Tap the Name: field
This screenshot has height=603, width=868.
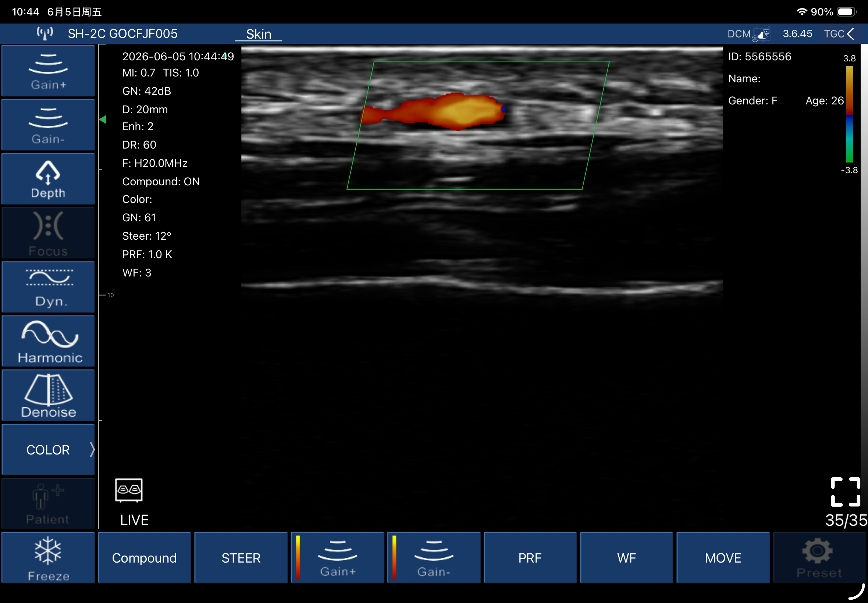pos(744,79)
